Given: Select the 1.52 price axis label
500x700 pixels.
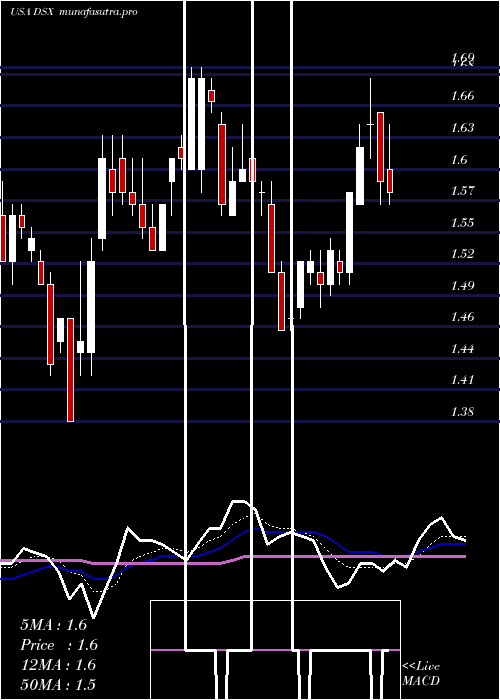Looking at the screenshot, I should coord(462,254).
